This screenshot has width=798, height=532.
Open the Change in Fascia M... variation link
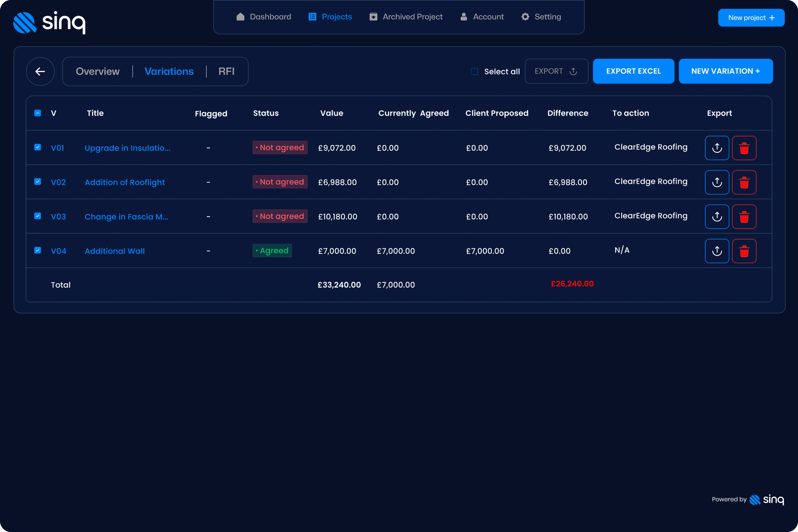coord(126,217)
